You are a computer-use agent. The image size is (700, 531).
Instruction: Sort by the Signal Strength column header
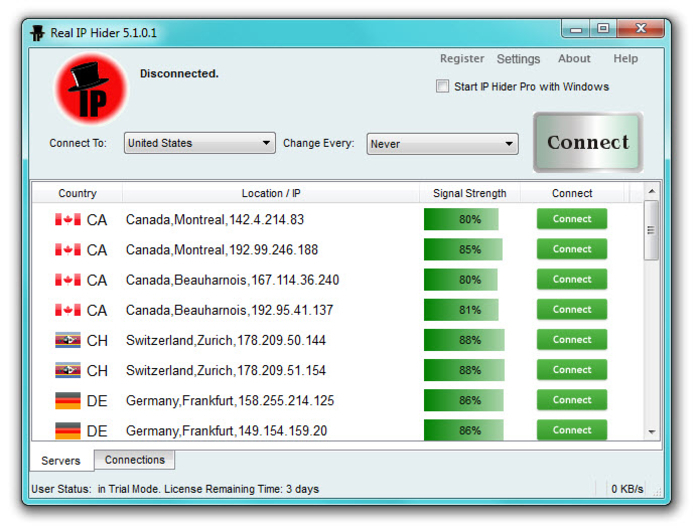pyautogui.click(x=470, y=193)
